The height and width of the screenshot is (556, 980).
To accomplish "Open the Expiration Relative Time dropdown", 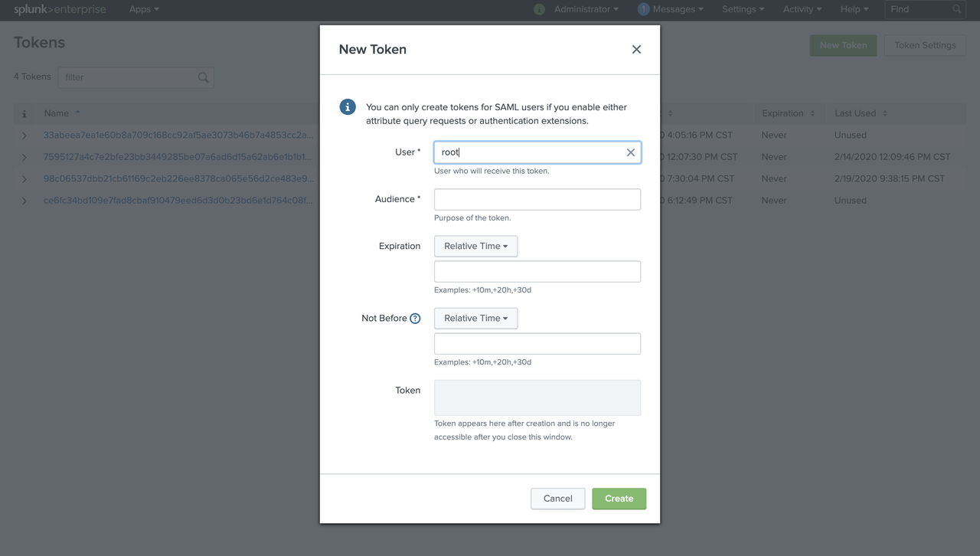I will 475,246.
